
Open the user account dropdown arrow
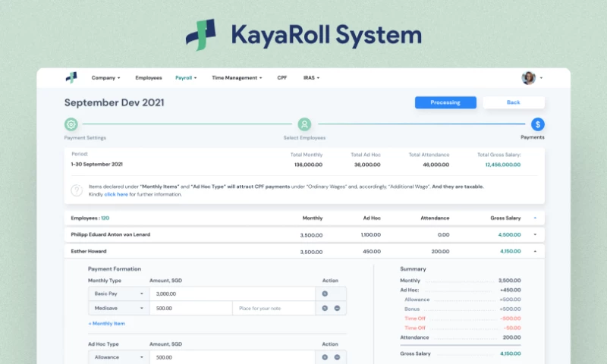coord(541,78)
